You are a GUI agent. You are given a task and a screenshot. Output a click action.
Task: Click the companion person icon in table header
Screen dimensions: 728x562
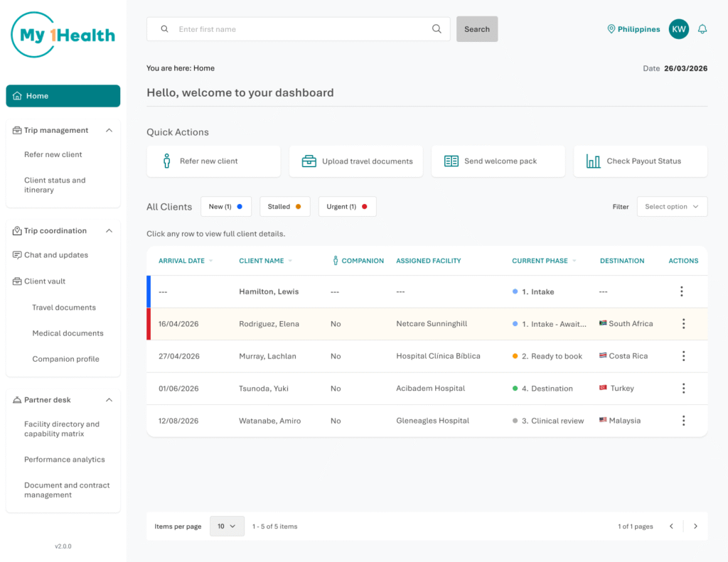336,260
